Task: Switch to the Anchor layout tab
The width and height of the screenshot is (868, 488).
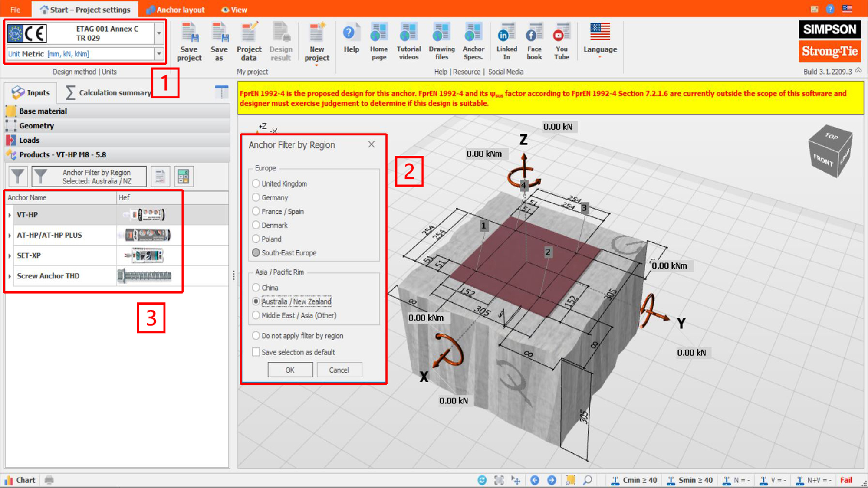Action: pyautogui.click(x=175, y=10)
